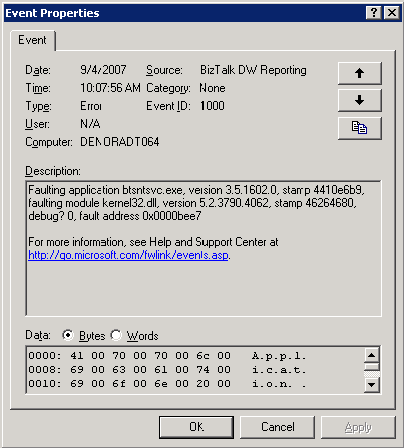The width and height of the screenshot is (404, 448).
Task: Go to previous event with up arrow
Action: [x=359, y=73]
